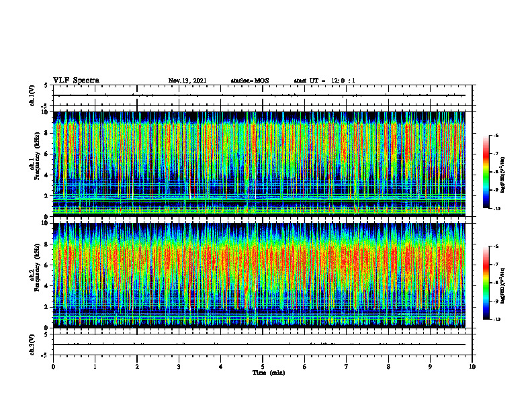532x411 pixels.
Task: Click the "-7" label on ch.1 color bar
Action: point(496,154)
